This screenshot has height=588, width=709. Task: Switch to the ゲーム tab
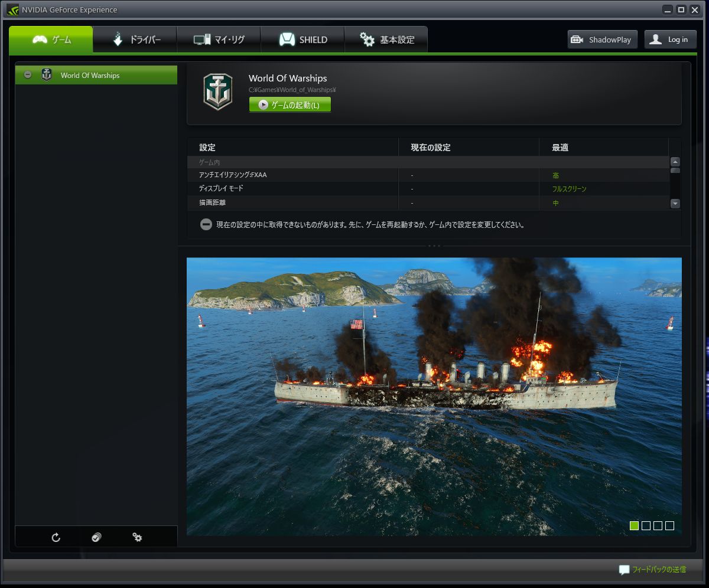pyautogui.click(x=51, y=40)
